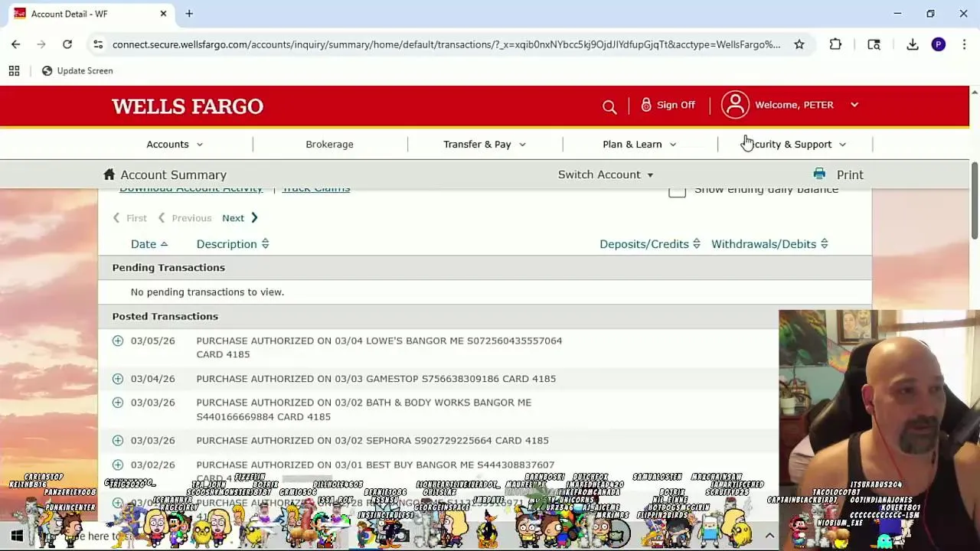Bookmark this page with the star icon
This screenshot has height=551, width=980.
799,44
